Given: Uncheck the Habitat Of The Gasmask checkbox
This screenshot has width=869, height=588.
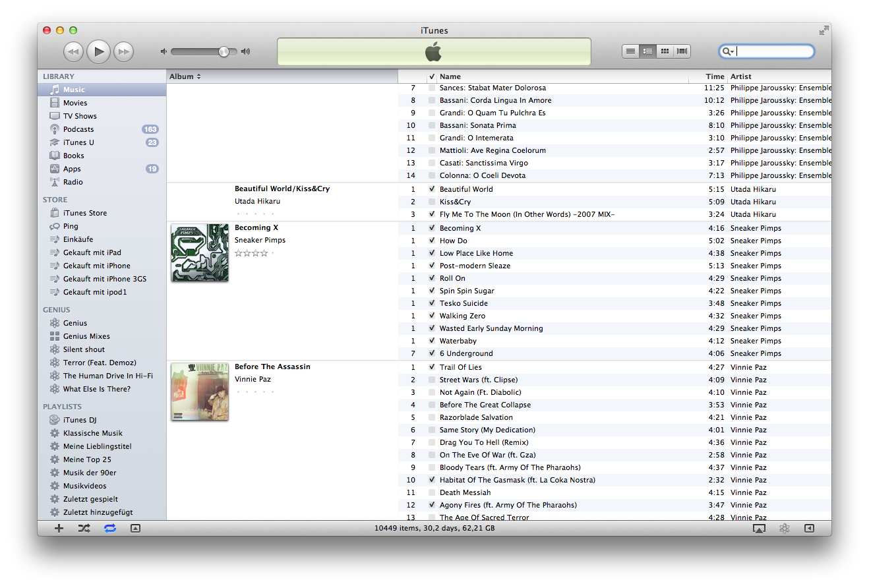Looking at the screenshot, I should (432, 480).
